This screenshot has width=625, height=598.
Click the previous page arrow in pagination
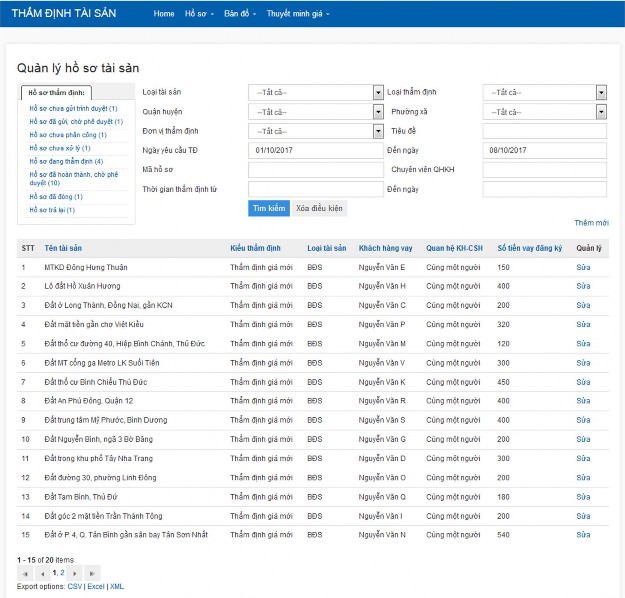click(42, 573)
